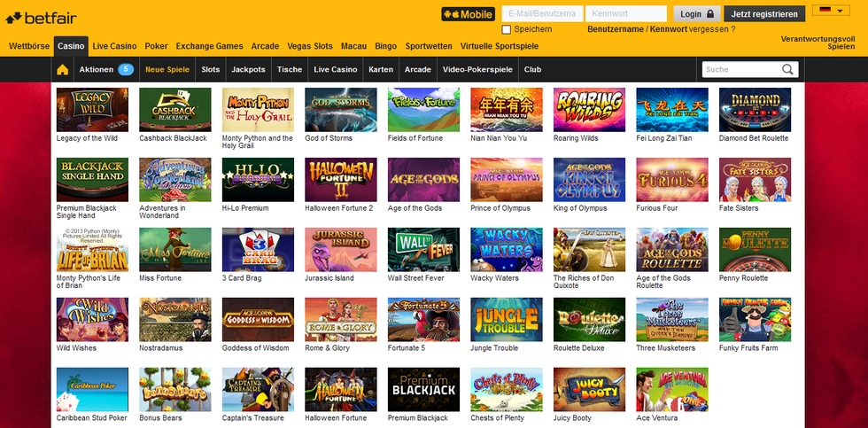Viewport: 868px width, 428px height.
Task: Open Fields of Fortune thumbnail
Action: (x=423, y=110)
